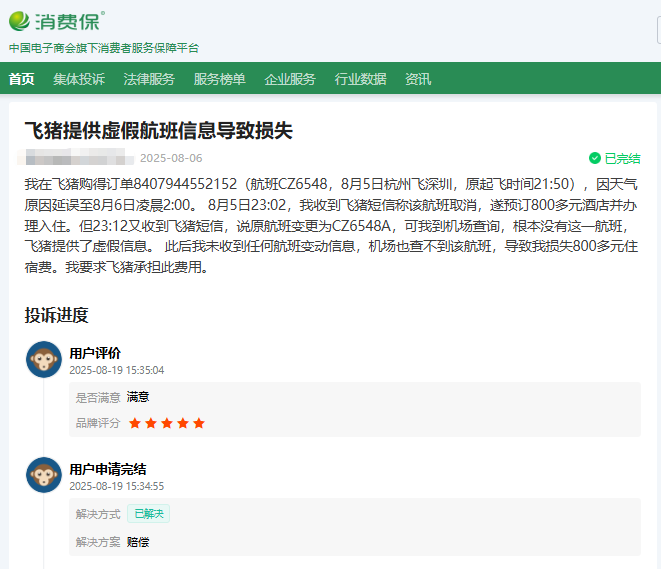The width and height of the screenshot is (661, 569).
Task: Click the 用户申请完结 heading
Action: (x=108, y=469)
